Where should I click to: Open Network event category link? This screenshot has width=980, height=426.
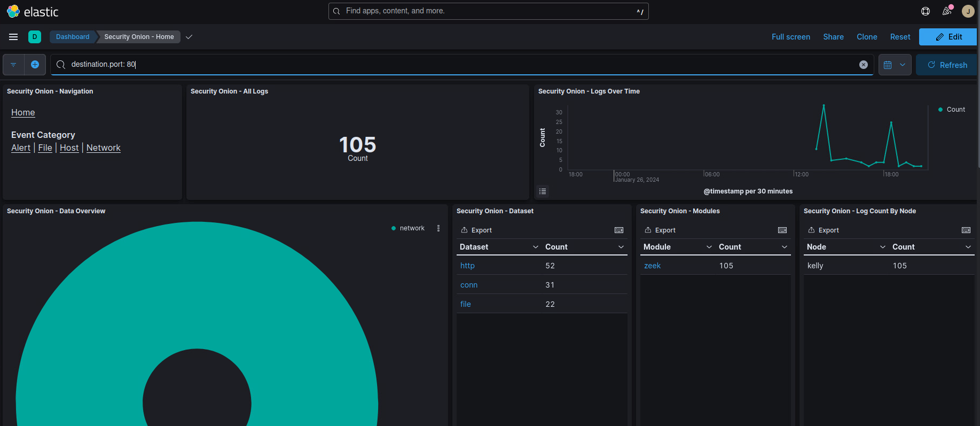click(x=104, y=148)
